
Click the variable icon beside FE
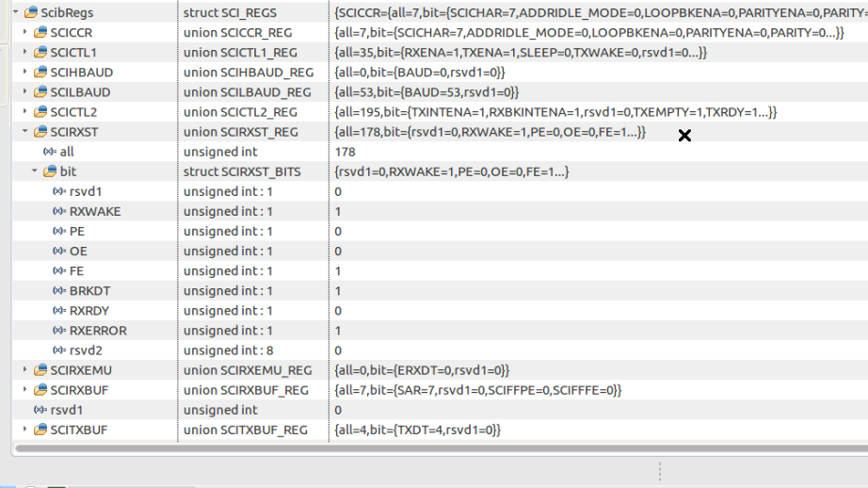(x=59, y=271)
